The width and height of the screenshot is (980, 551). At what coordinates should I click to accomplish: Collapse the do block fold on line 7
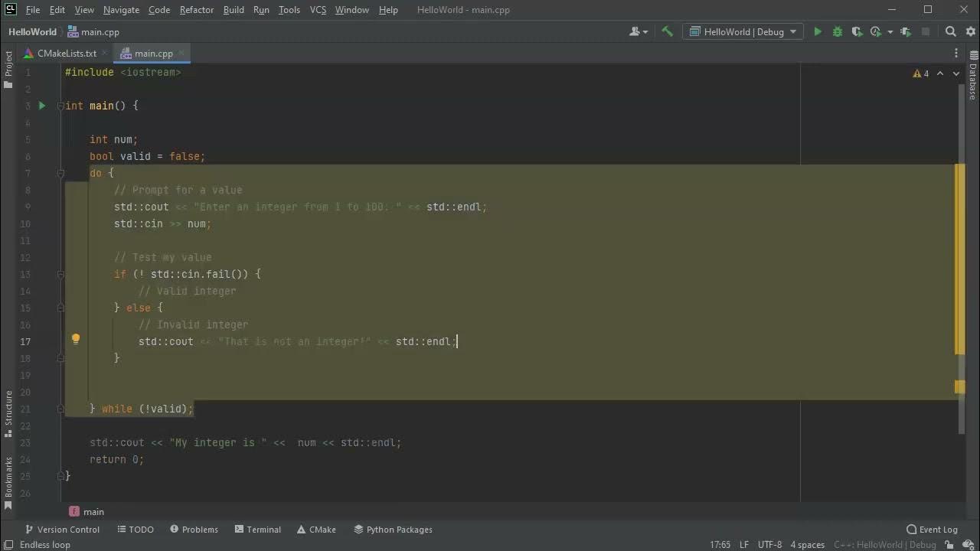point(60,173)
